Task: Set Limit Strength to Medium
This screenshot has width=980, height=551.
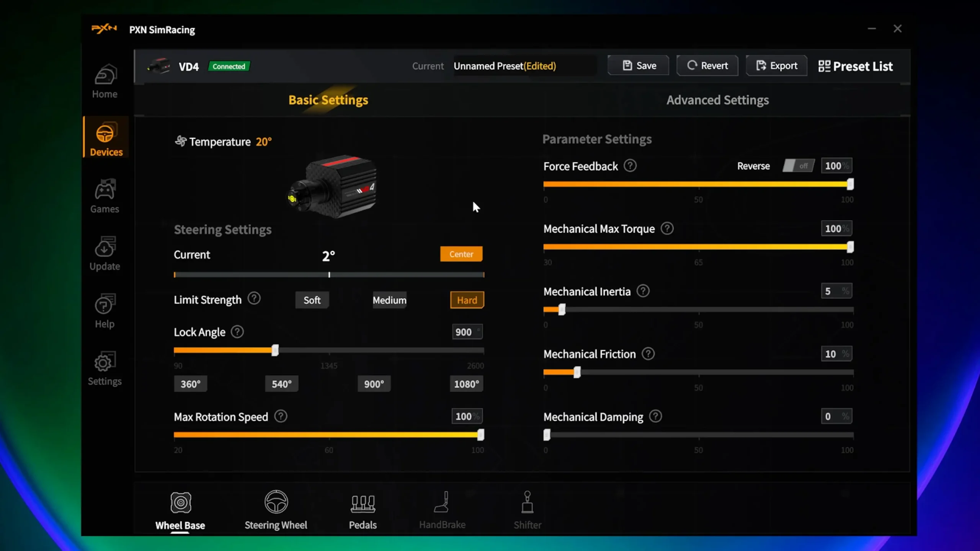Action: [x=389, y=300]
